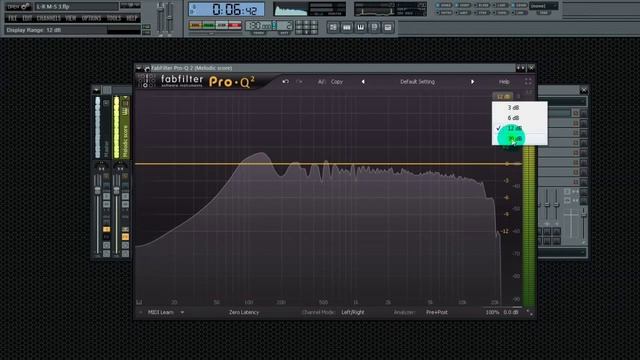The image size is (640, 360).
Task: Open the Piano Roll icon
Action: tap(360, 27)
